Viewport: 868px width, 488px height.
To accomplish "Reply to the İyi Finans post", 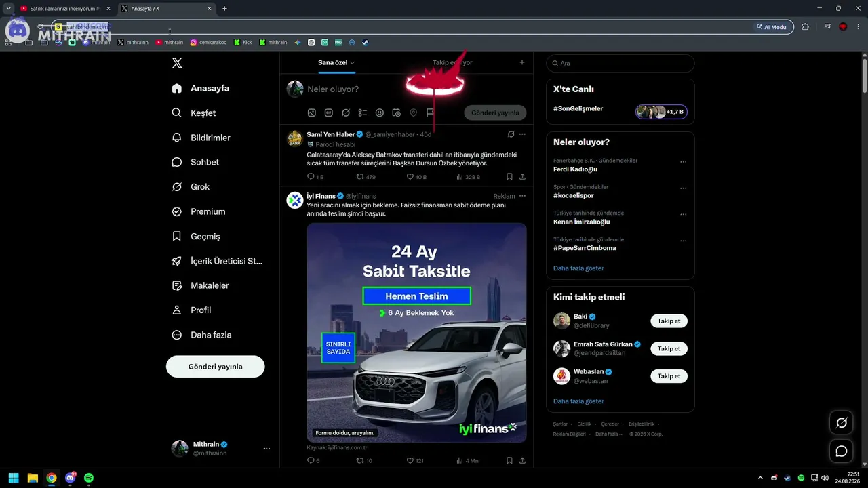I will [311, 460].
